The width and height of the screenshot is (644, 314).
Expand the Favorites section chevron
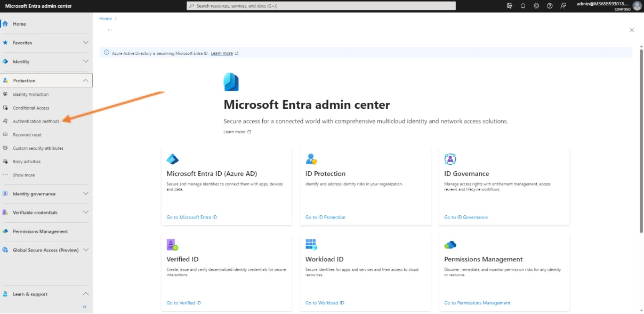(x=86, y=43)
